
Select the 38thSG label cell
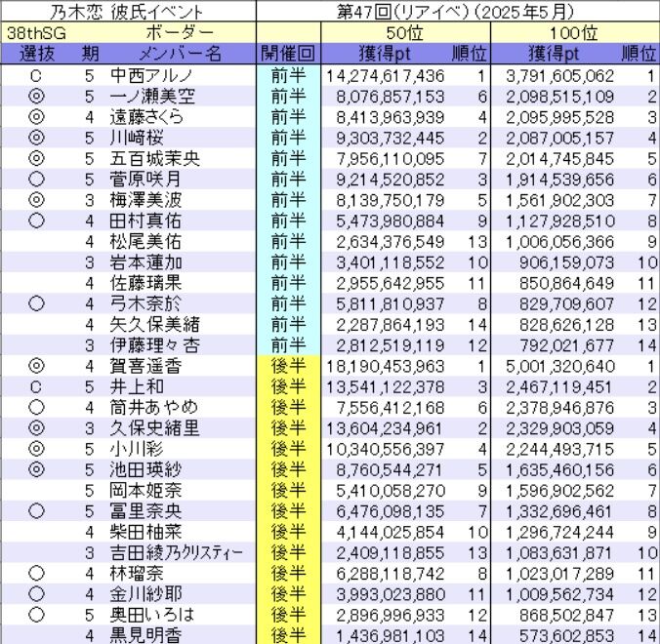(36, 33)
